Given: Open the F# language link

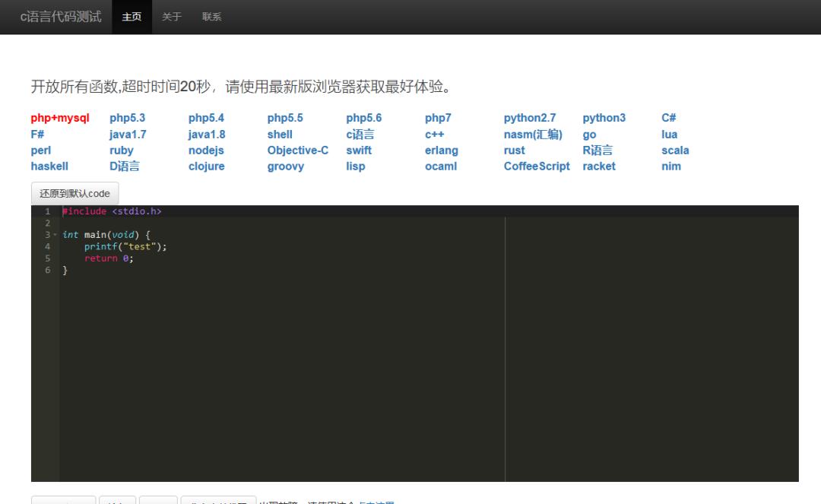Looking at the screenshot, I should (37, 135).
